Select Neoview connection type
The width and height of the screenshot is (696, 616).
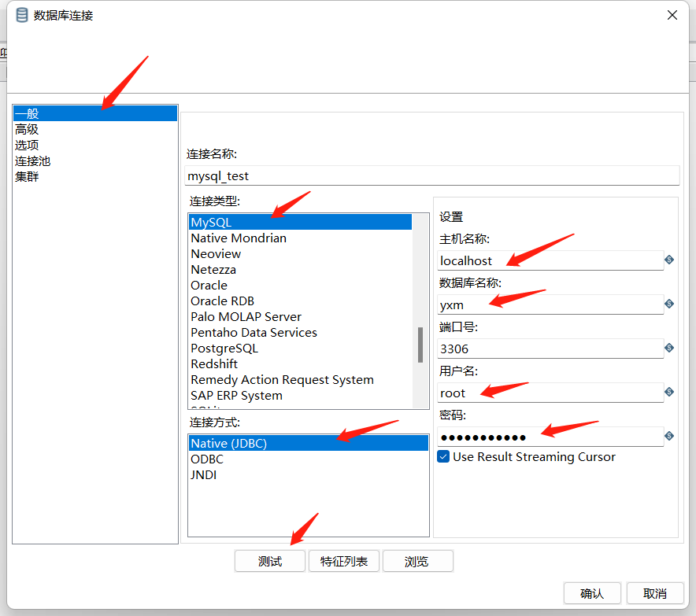301,253
